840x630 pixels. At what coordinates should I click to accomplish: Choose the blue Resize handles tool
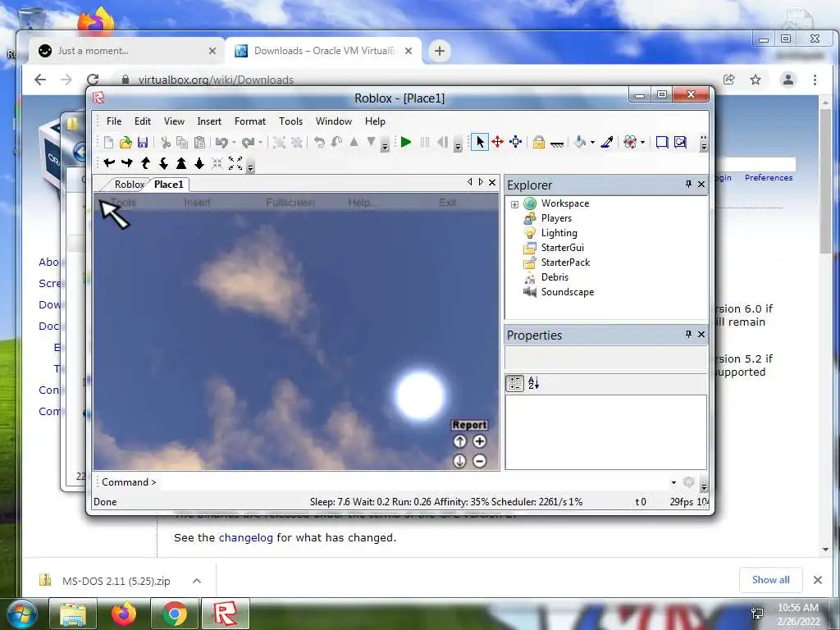click(x=516, y=142)
